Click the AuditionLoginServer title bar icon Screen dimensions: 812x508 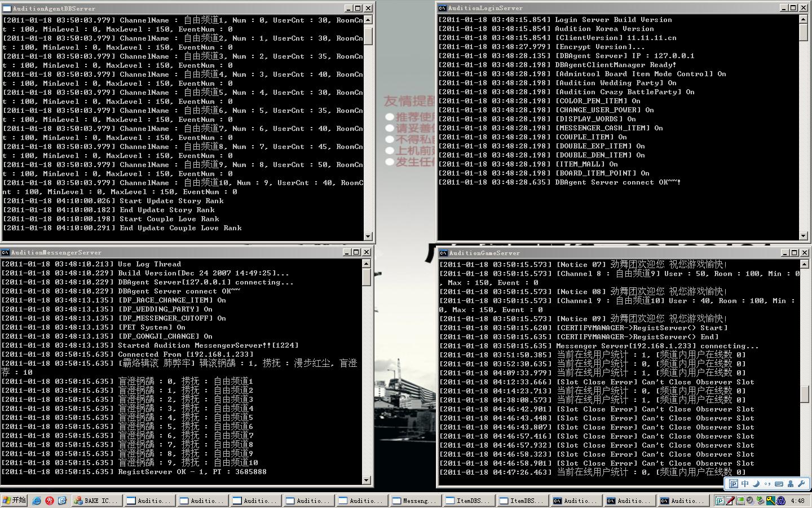coord(443,8)
